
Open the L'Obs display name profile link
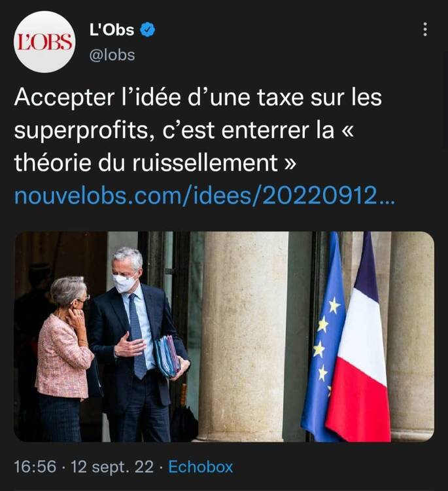(x=112, y=29)
